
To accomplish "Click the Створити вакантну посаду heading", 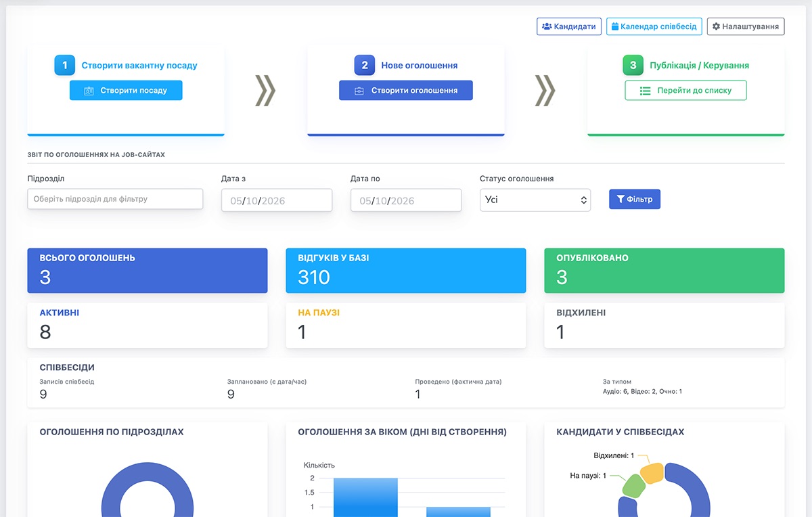I will (139, 66).
